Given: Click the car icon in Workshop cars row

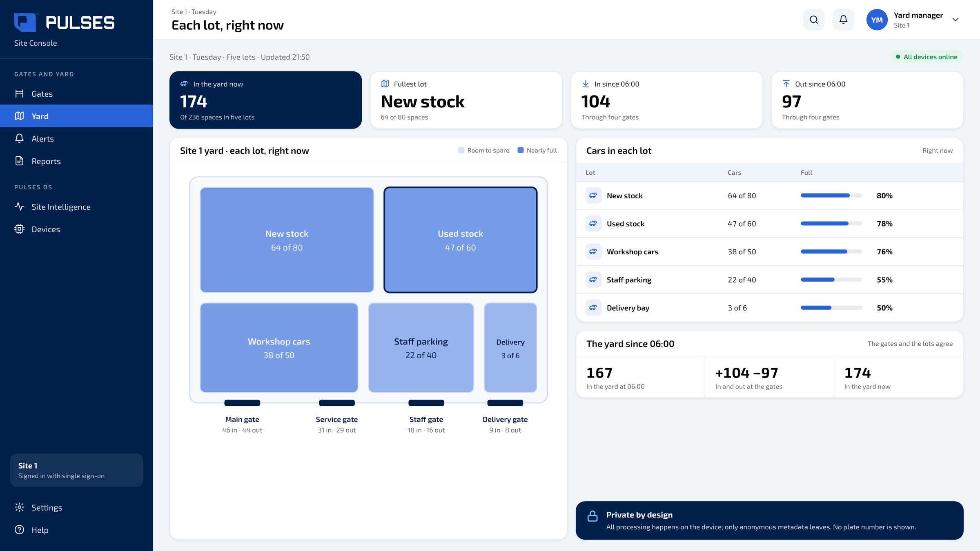Looking at the screenshot, I should coord(593,251).
